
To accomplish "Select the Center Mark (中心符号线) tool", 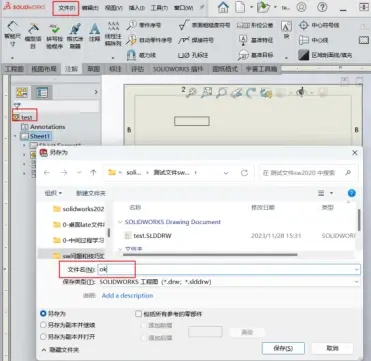I will (319, 25).
